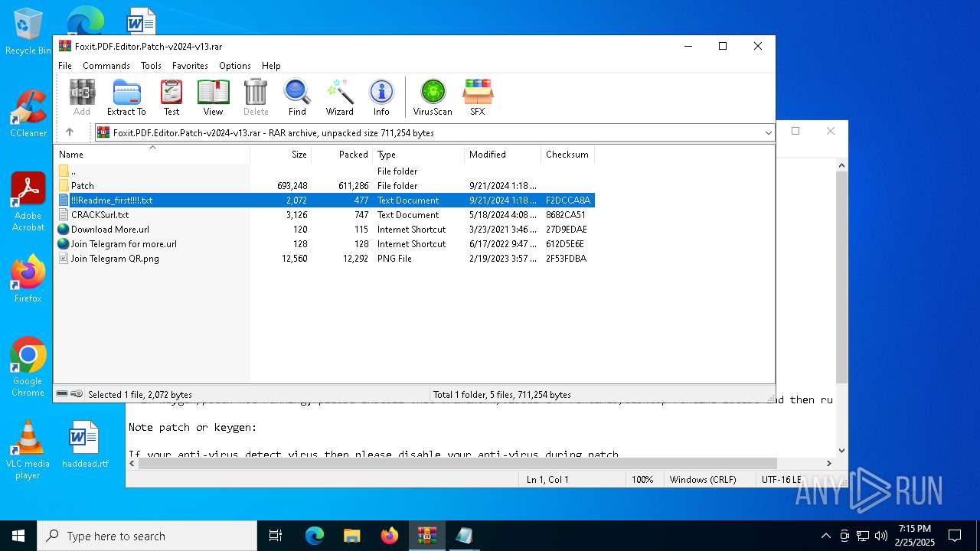Screen dimensions: 980x551
Task: Click the Notepad horizontal scrollbar thumb
Action: pos(458,463)
